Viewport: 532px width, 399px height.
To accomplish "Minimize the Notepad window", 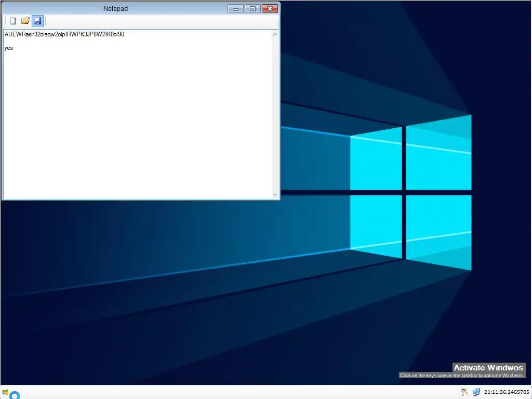I will 235,8.
